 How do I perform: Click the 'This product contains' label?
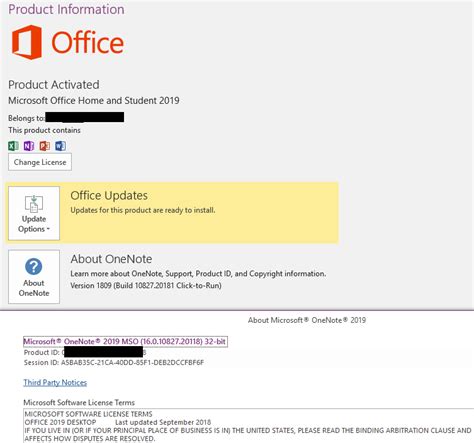44,130
